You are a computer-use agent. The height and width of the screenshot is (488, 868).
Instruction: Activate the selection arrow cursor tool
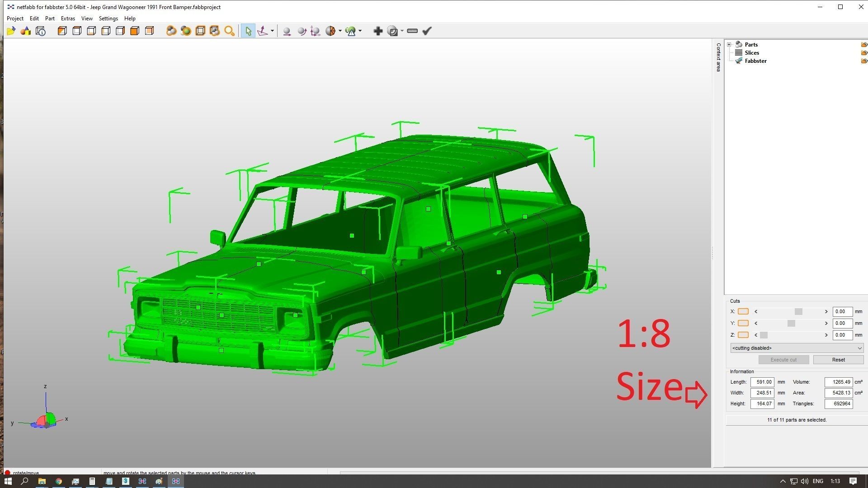248,31
